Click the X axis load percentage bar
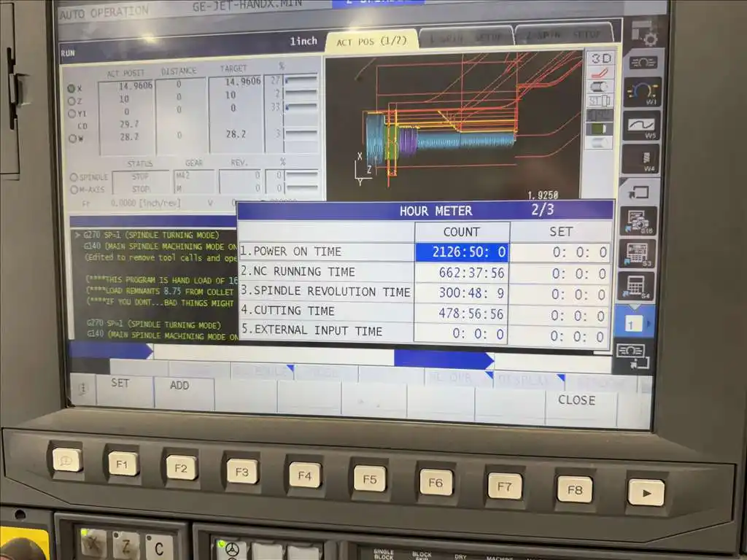The width and height of the screenshot is (747, 560). (x=301, y=81)
